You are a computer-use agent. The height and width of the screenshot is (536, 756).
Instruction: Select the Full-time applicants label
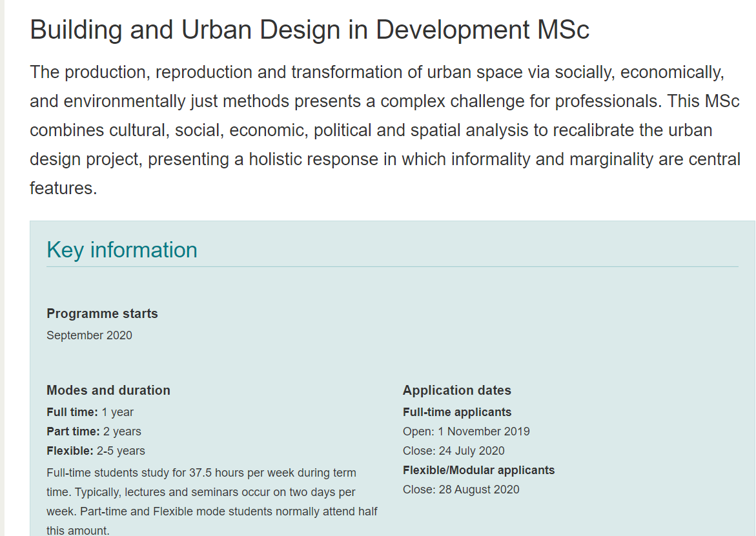456,412
